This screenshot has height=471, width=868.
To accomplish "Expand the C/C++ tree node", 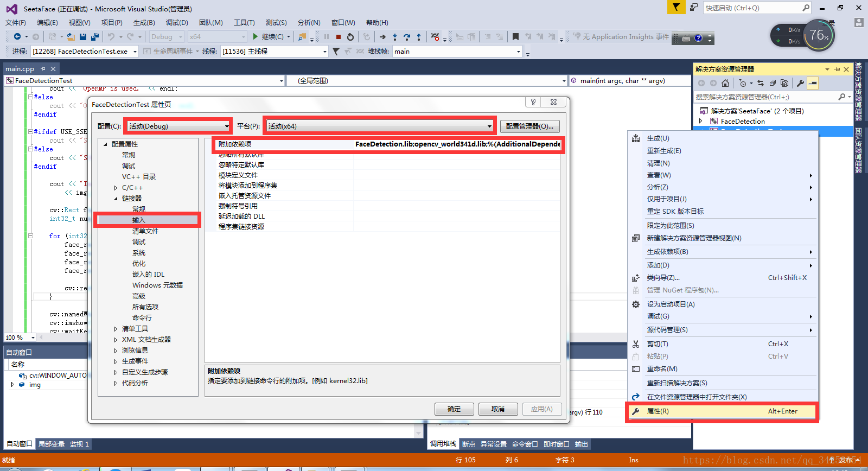I will pos(116,188).
